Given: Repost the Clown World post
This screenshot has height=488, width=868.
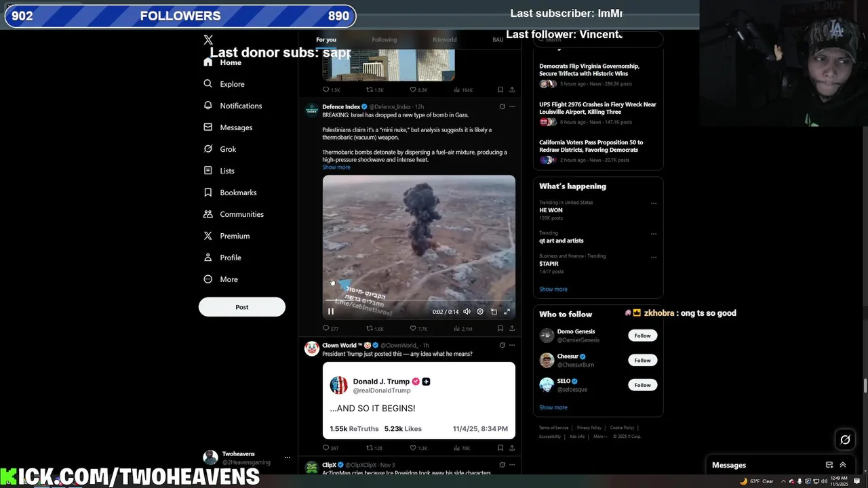Looking at the screenshot, I should pyautogui.click(x=374, y=448).
